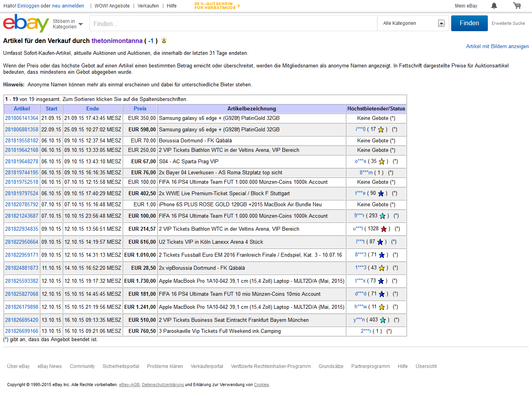Open bidder u***l profile link

(358, 229)
